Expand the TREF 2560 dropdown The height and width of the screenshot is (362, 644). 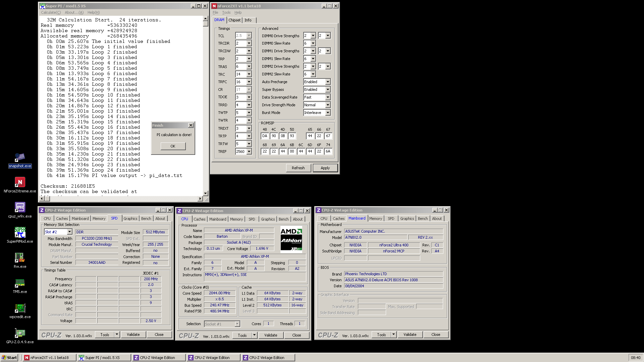point(249,152)
